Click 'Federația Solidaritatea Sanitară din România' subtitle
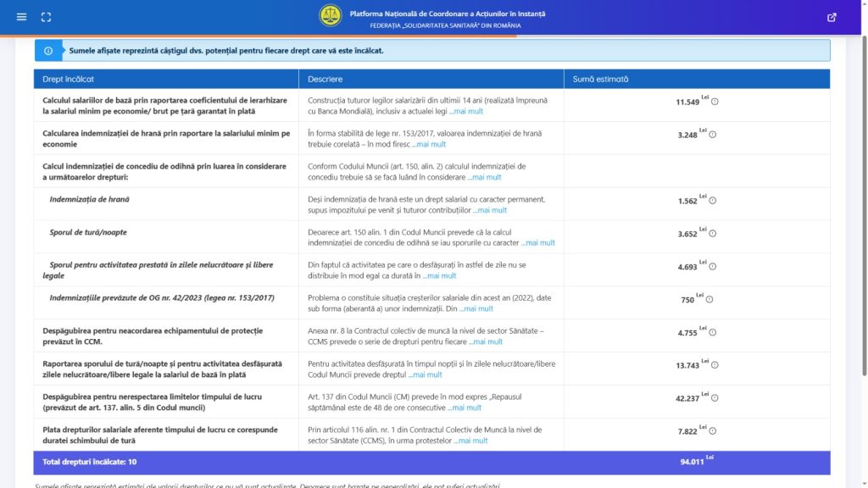868x488 pixels. click(445, 25)
